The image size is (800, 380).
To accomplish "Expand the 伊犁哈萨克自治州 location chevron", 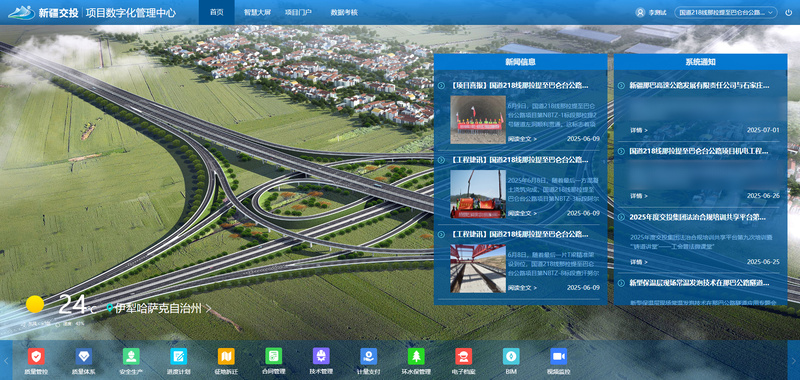I will coord(209,308).
